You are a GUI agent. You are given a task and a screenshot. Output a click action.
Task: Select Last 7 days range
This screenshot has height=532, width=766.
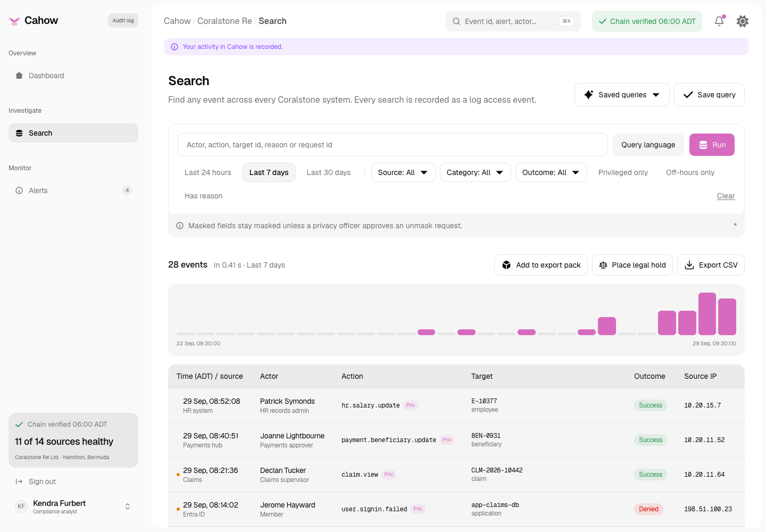pos(269,172)
